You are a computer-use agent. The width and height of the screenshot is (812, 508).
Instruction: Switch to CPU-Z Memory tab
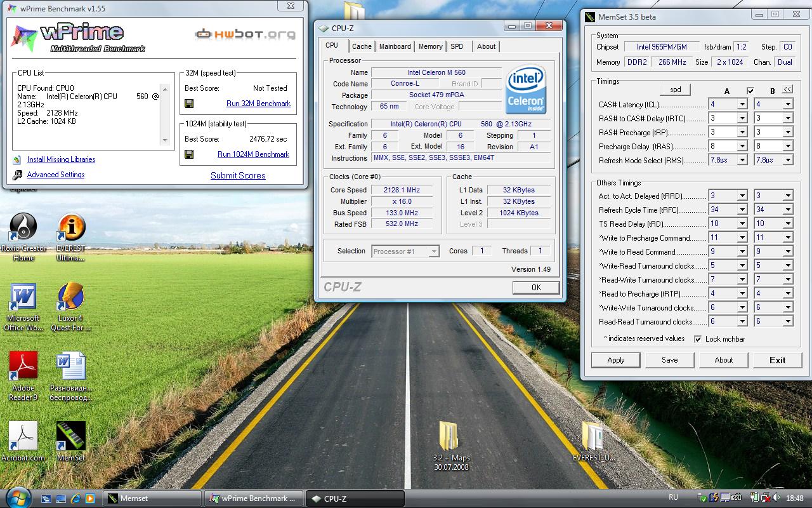coord(431,46)
